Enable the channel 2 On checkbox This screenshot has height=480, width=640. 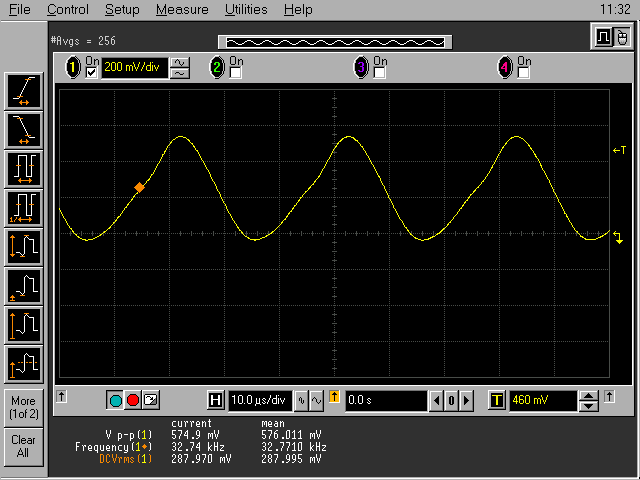[236, 73]
